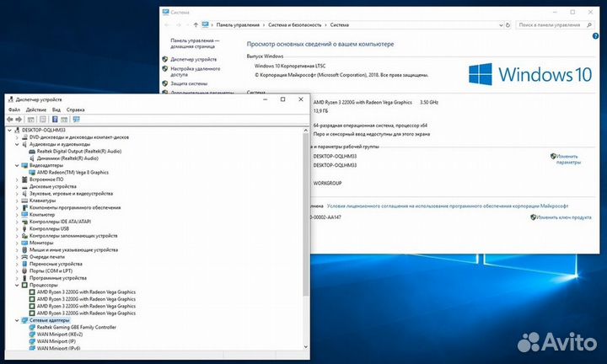Collapse the Процессоры category chevron
This screenshot has width=607, height=364.
tap(17, 285)
